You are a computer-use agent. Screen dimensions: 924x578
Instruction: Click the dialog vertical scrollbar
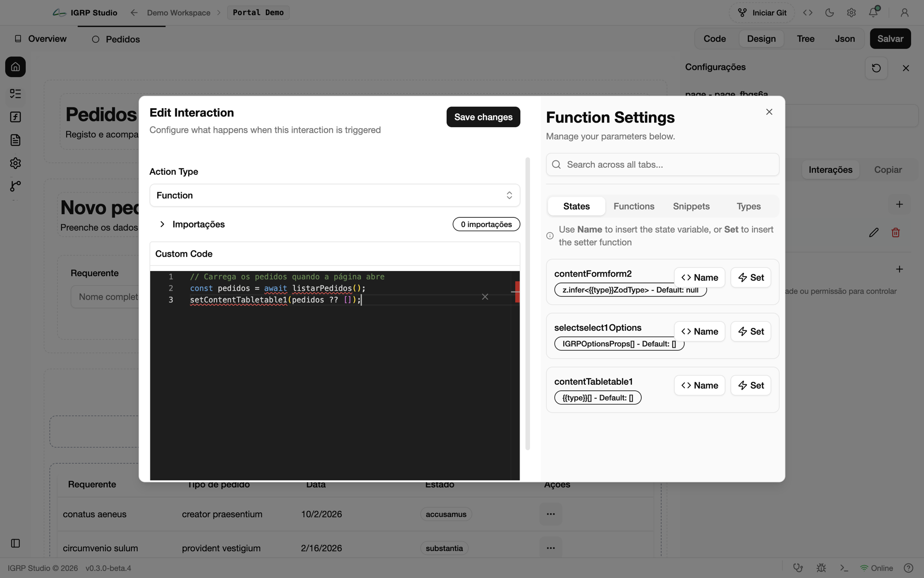(528, 303)
